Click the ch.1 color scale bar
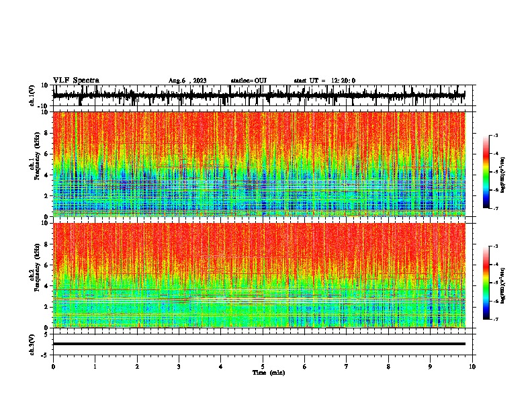 (x=486, y=172)
